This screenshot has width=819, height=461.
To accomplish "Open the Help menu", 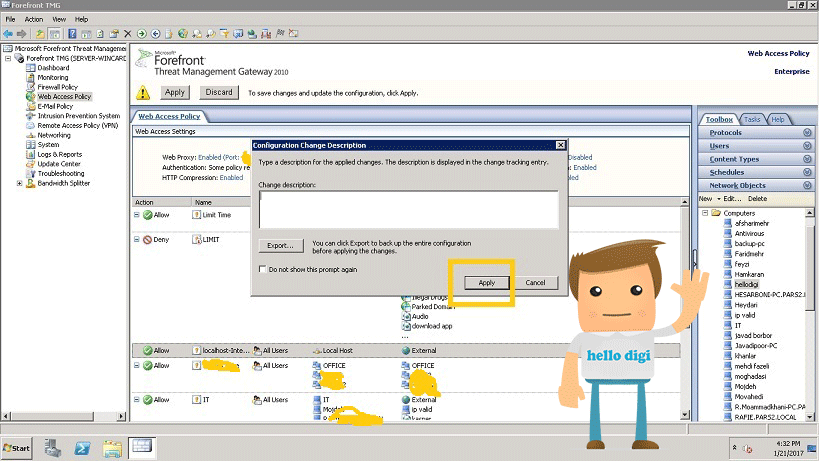I will point(81,19).
